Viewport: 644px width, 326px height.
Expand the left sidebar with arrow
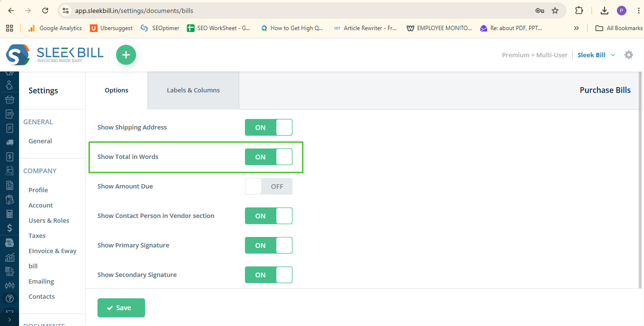[x=9, y=319]
